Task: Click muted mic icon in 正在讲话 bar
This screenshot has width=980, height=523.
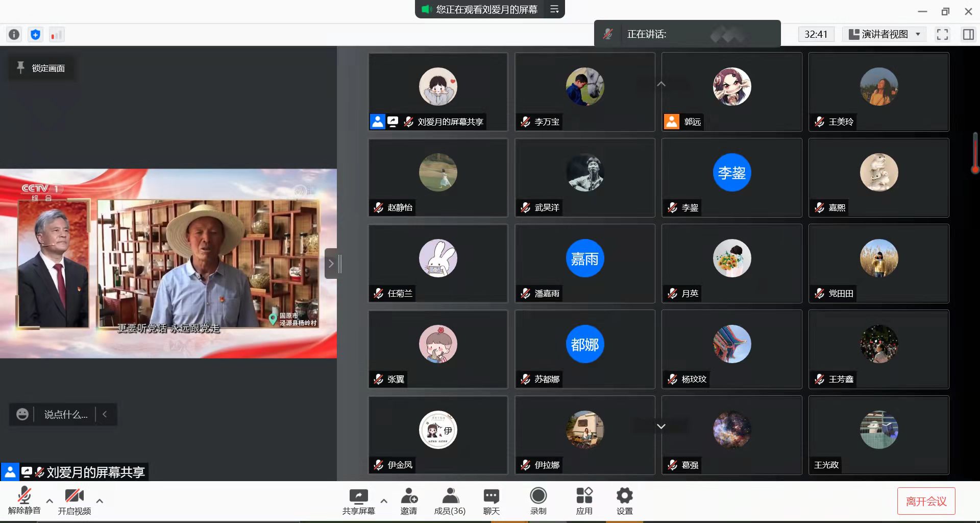Action: [x=608, y=34]
